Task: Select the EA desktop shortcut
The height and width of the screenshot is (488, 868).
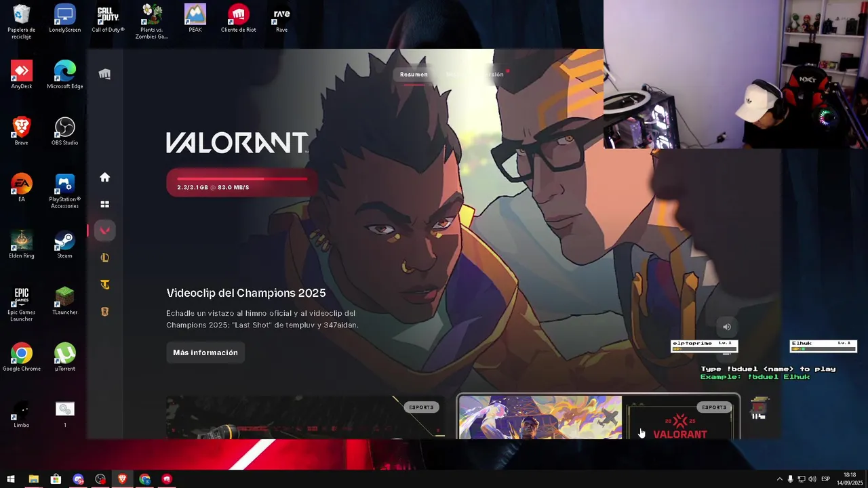Action: tap(21, 188)
